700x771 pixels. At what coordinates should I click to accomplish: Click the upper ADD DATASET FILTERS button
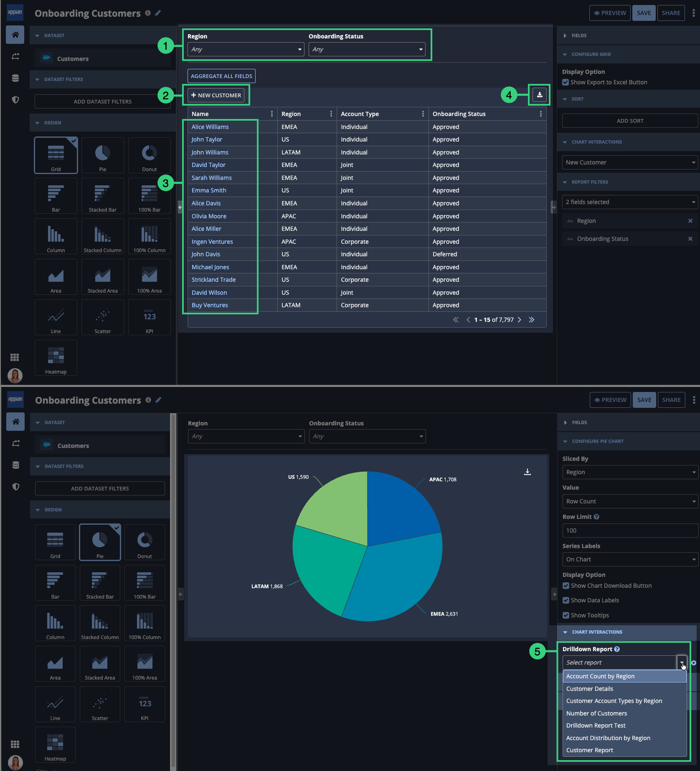click(103, 101)
